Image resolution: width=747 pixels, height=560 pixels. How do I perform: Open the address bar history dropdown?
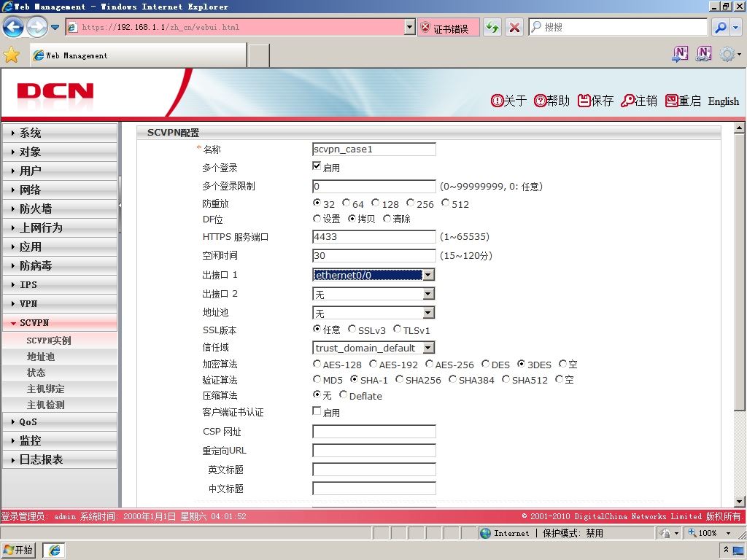click(x=410, y=27)
